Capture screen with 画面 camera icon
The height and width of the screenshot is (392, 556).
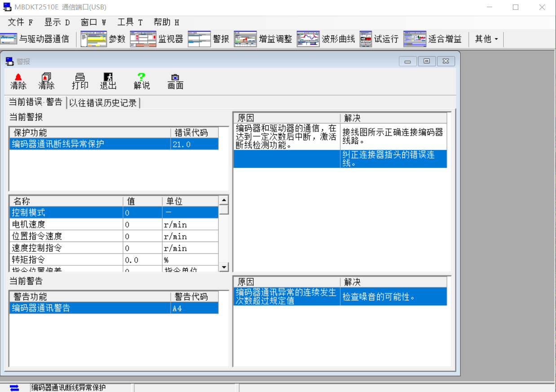click(x=175, y=81)
